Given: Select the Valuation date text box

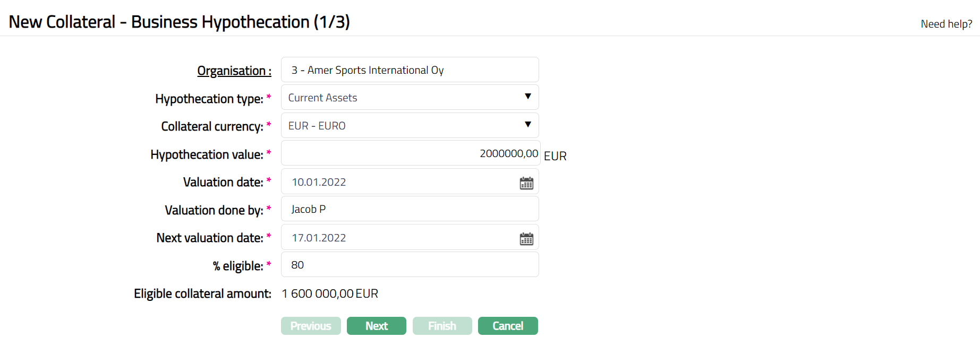Looking at the screenshot, I should tap(398, 182).
